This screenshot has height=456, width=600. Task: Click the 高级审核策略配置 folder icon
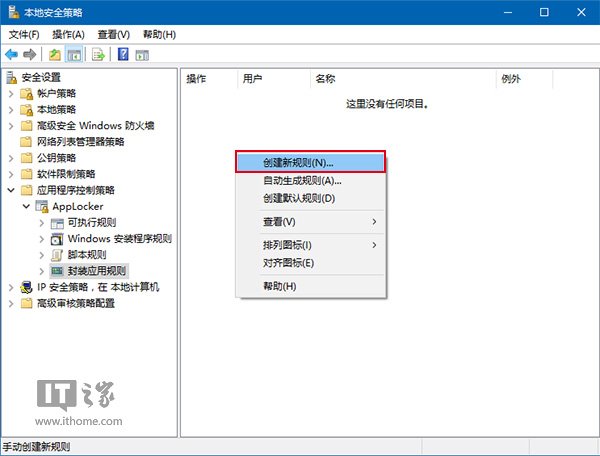[26, 303]
